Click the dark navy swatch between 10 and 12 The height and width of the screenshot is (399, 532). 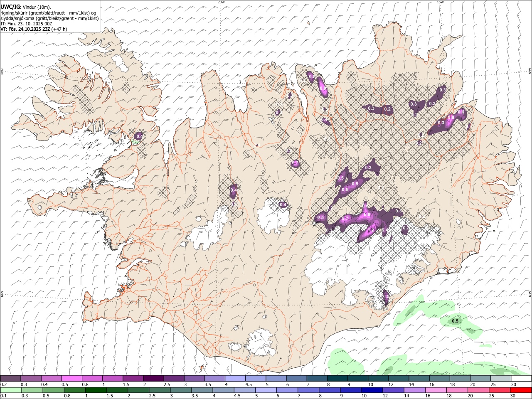[371, 390]
